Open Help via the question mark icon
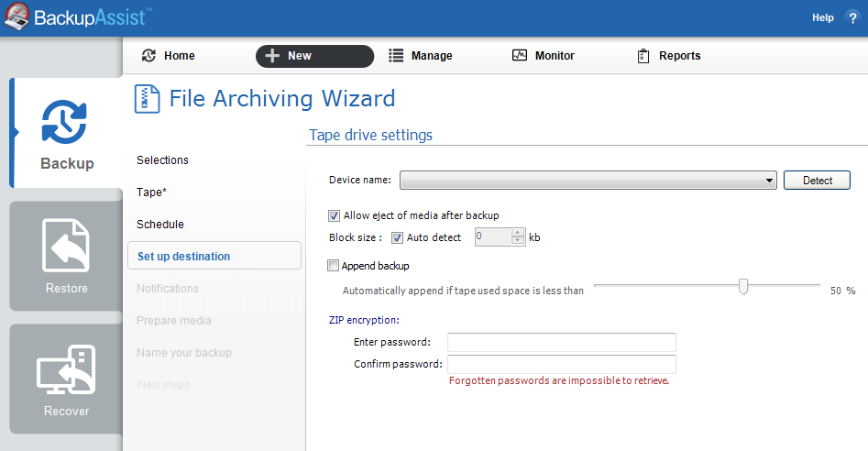 pos(852,17)
